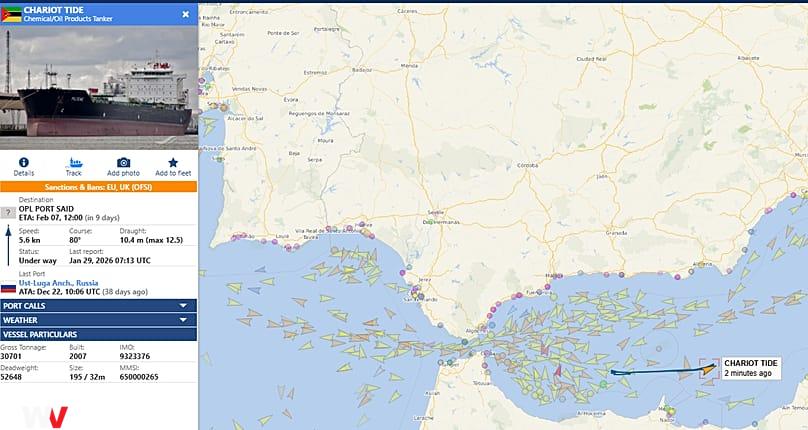
Task: Click the Mozambique flag icon in header
Action: tap(11, 14)
